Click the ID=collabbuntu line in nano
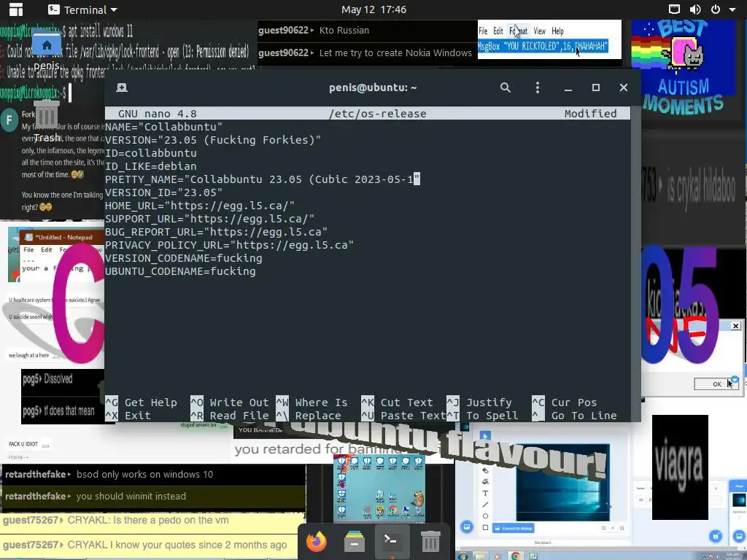This screenshot has height=560, width=747. point(150,153)
